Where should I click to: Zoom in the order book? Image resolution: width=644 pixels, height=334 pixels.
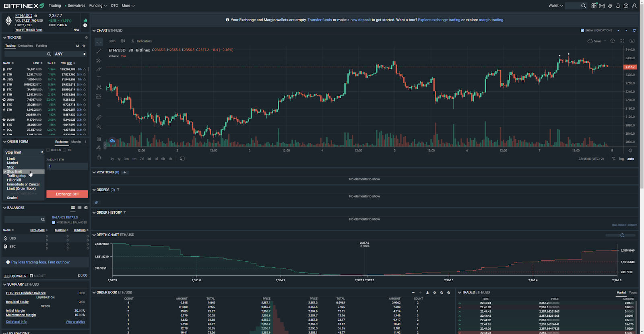448,293
